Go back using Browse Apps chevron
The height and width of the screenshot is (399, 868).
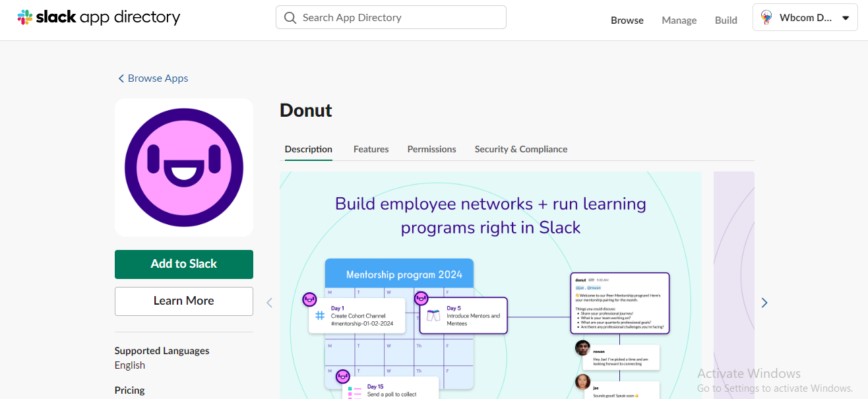click(121, 78)
